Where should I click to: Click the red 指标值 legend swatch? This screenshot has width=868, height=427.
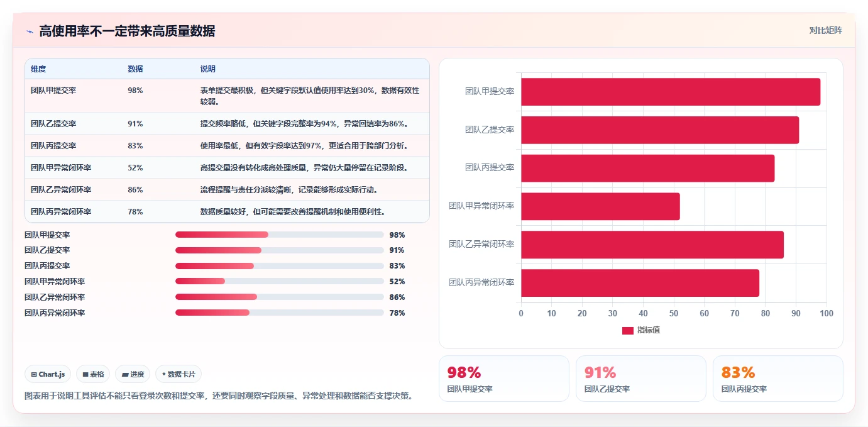[627, 331]
